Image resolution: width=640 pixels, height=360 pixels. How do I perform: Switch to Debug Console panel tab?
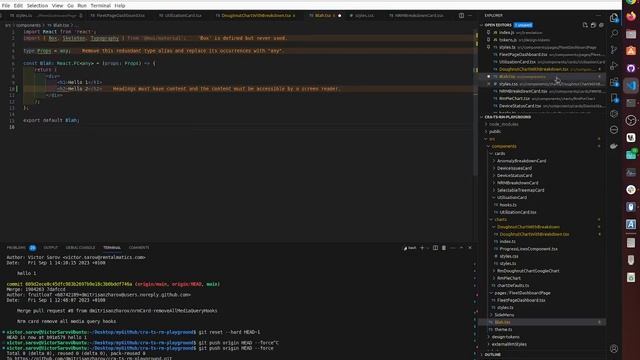80,248
